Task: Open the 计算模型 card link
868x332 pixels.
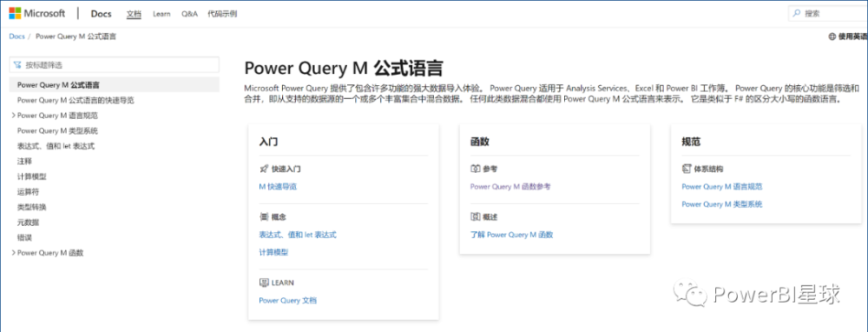Action: point(273,253)
